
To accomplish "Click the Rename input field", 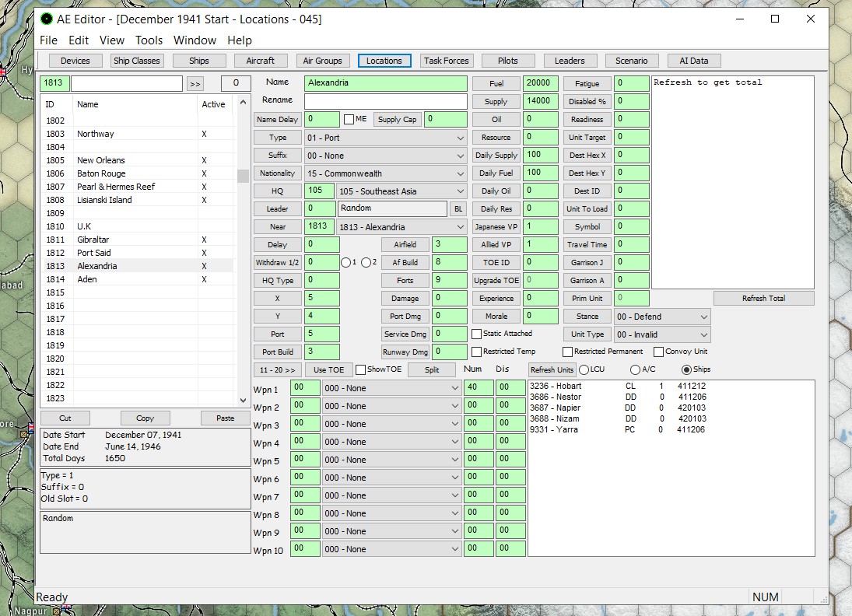I will pos(385,101).
